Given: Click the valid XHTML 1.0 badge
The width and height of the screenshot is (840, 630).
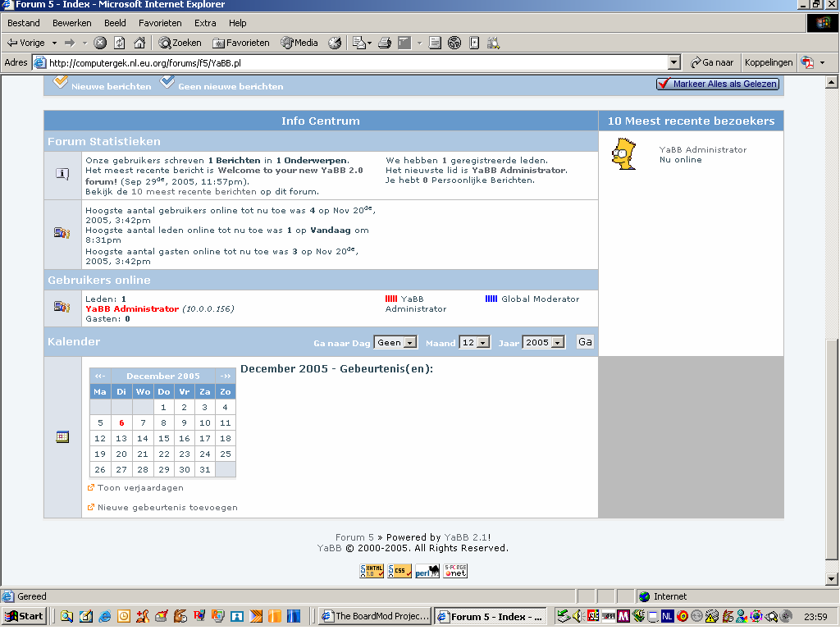Looking at the screenshot, I should [372, 572].
